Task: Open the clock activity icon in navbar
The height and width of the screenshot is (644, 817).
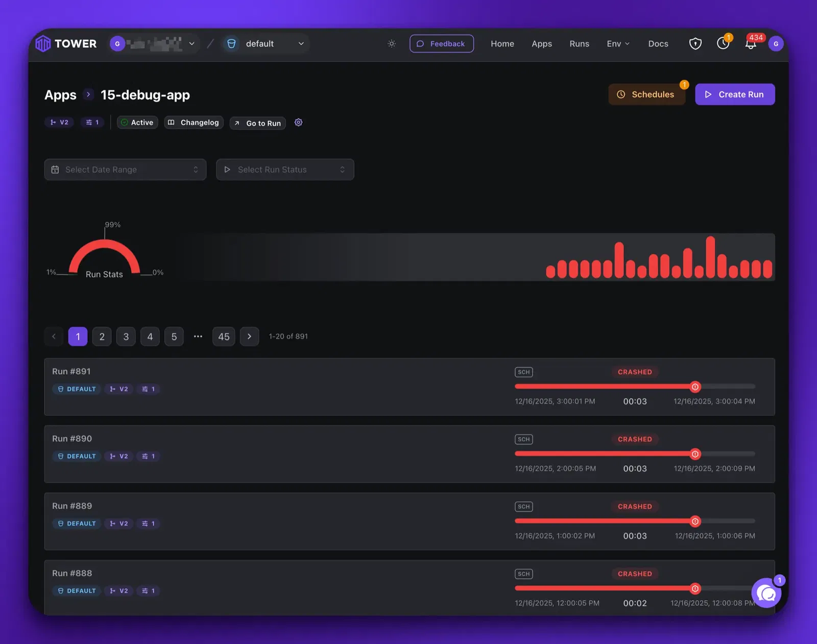Action: coord(723,44)
